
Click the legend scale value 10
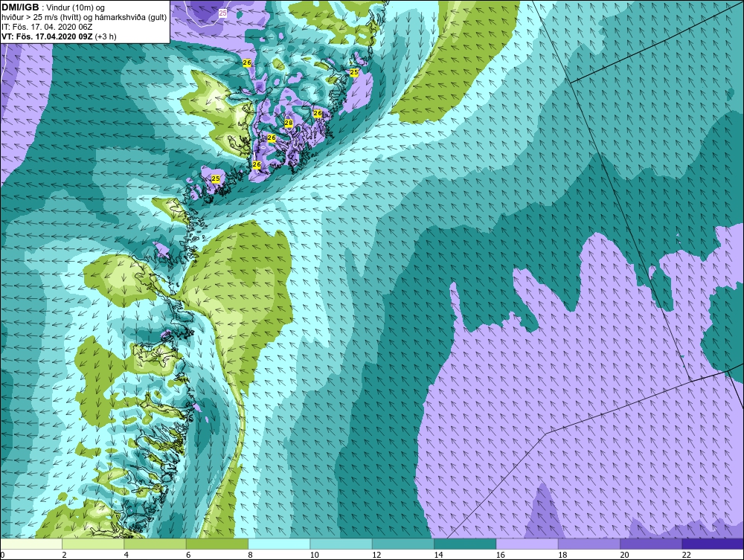[314, 555]
